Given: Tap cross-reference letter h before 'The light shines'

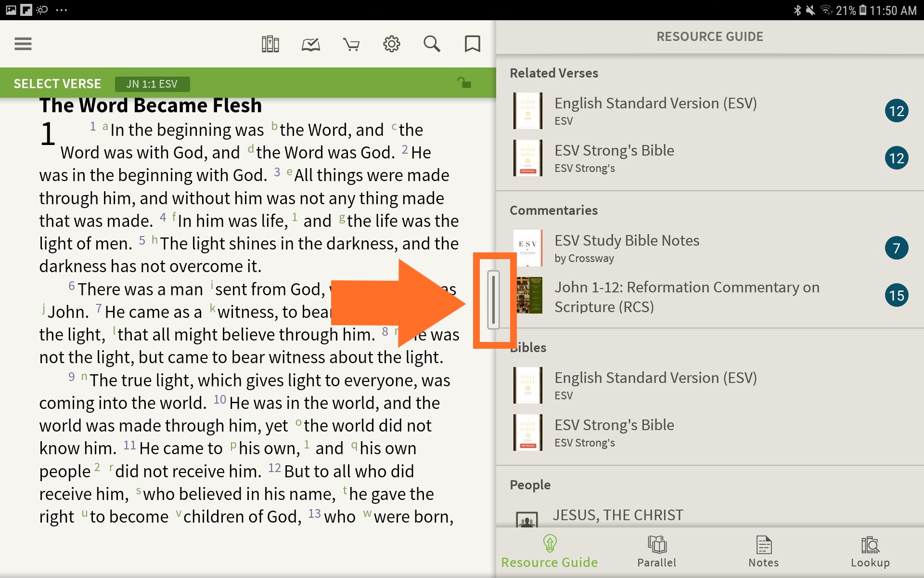Looking at the screenshot, I should click(154, 240).
